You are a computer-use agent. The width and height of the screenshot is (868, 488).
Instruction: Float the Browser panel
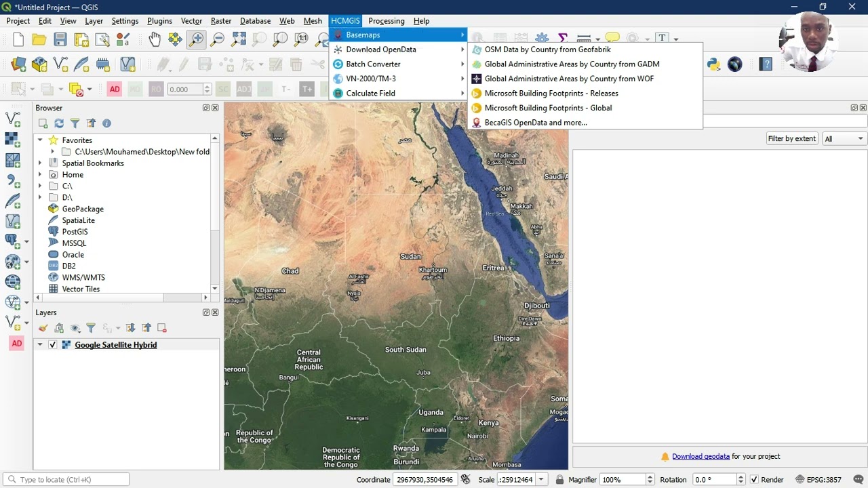pyautogui.click(x=206, y=108)
